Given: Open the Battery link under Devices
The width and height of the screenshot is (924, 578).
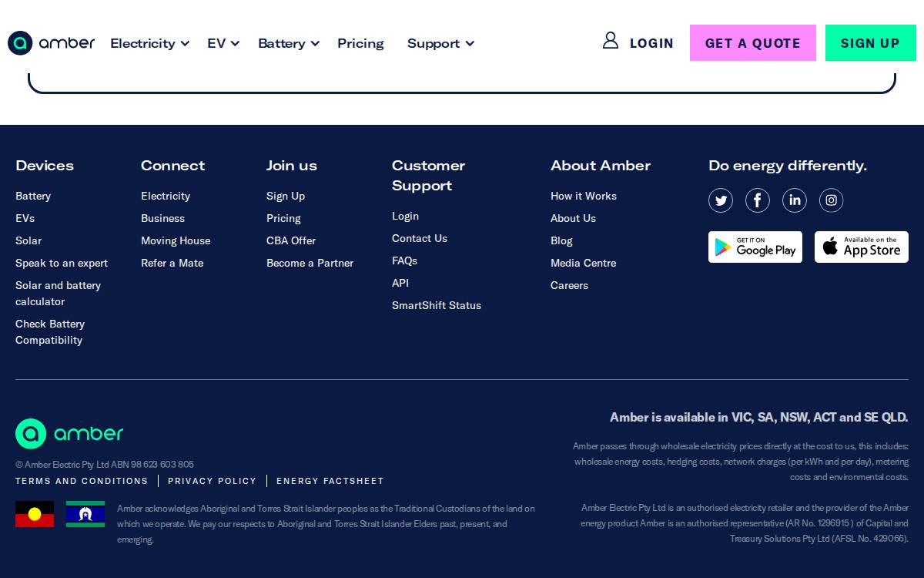Looking at the screenshot, I should 33,196.
